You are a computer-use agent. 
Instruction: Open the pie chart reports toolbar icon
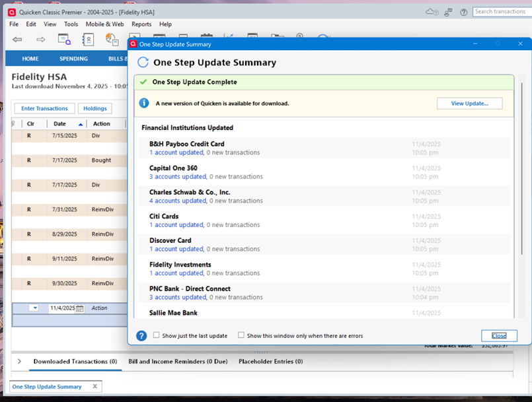click(112, 40)
